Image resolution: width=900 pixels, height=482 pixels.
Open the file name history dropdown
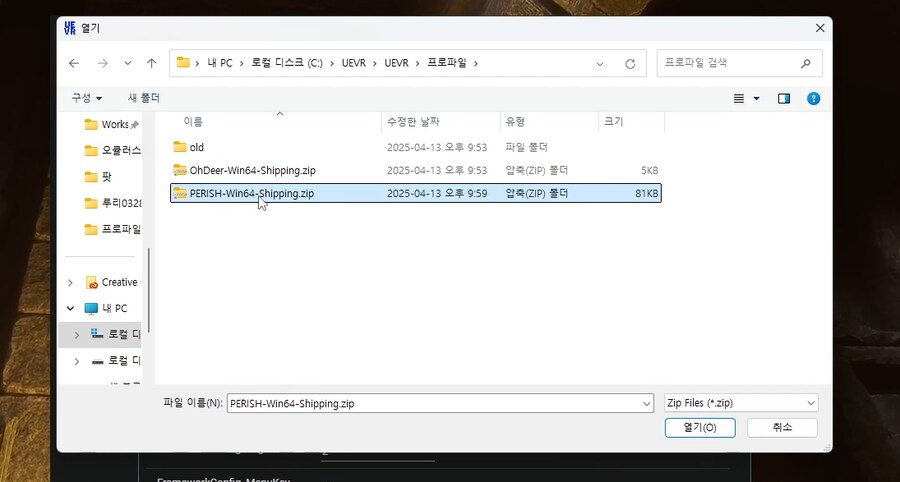pyautogui.click(x=647, y=403)
